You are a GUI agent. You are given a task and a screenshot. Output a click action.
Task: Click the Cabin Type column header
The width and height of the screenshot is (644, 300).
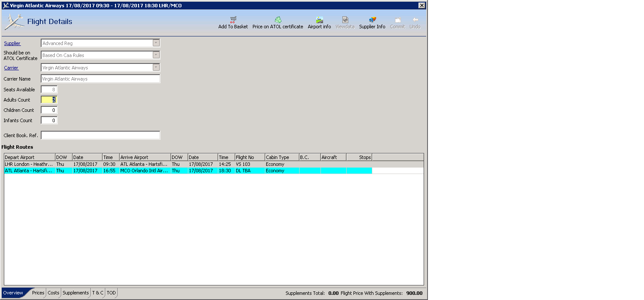click(282, 157)
